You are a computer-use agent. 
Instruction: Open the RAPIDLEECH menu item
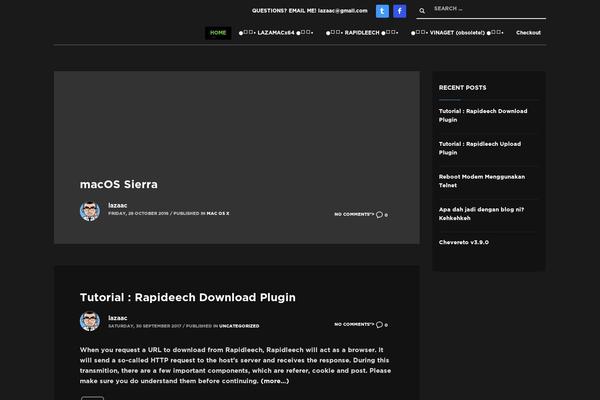tap(362, 33)
